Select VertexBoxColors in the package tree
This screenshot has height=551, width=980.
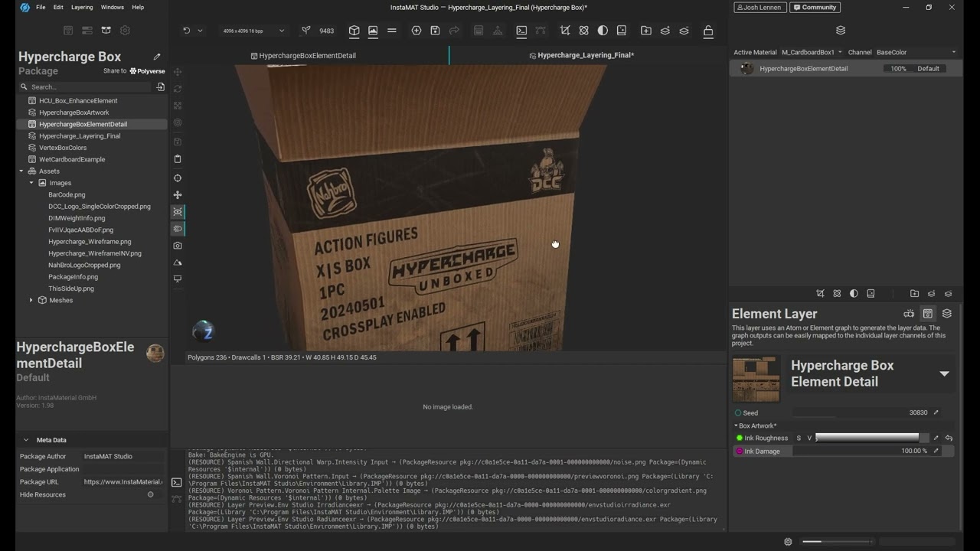63,148
